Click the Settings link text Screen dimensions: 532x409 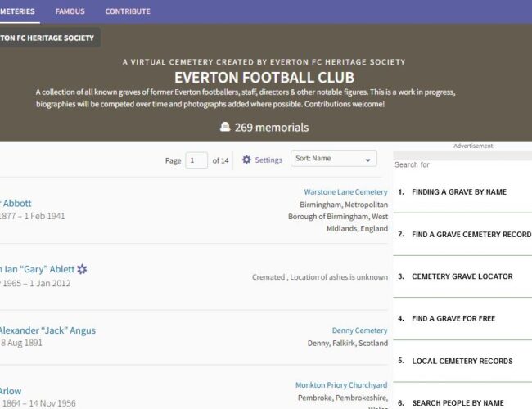[268, 160]
